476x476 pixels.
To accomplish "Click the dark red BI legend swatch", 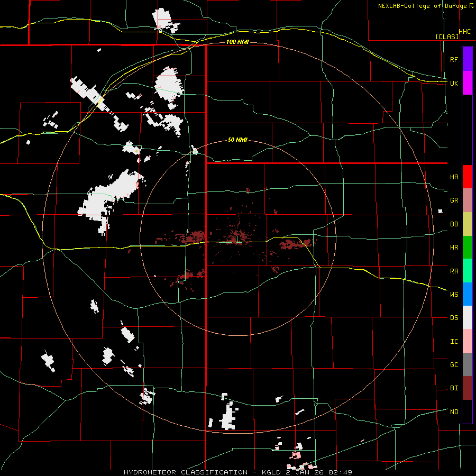I will 467,388.
